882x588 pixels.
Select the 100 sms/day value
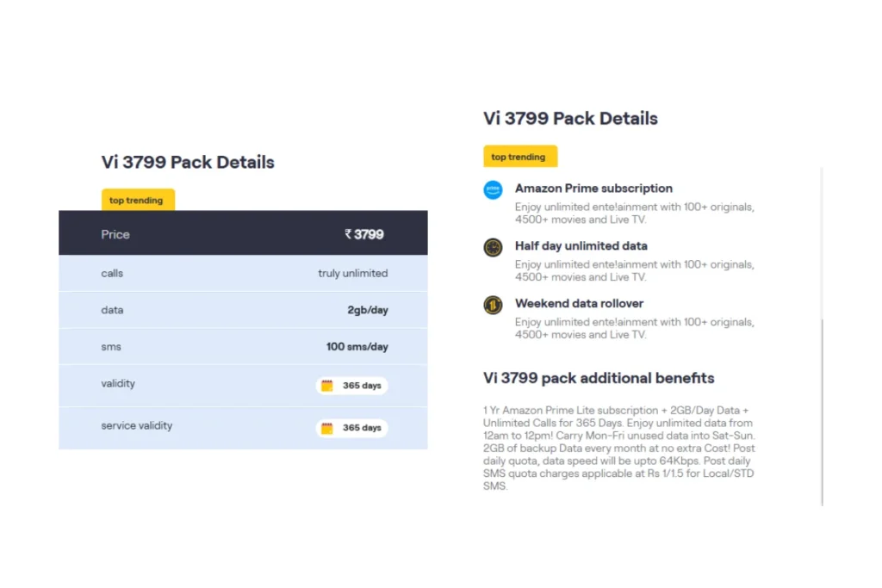(x=357, y=347)
